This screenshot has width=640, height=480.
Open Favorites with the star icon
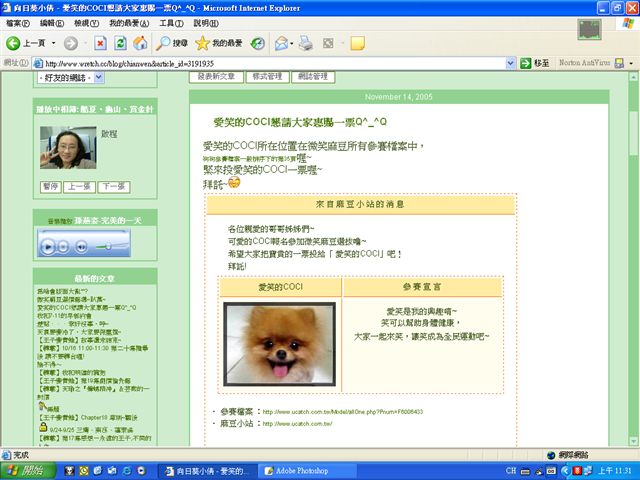point(202,43)
